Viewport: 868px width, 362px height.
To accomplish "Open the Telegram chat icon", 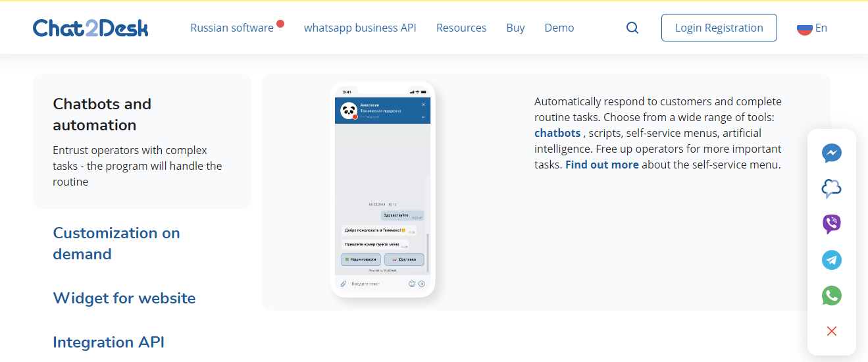I will click(x=832, y=260).
